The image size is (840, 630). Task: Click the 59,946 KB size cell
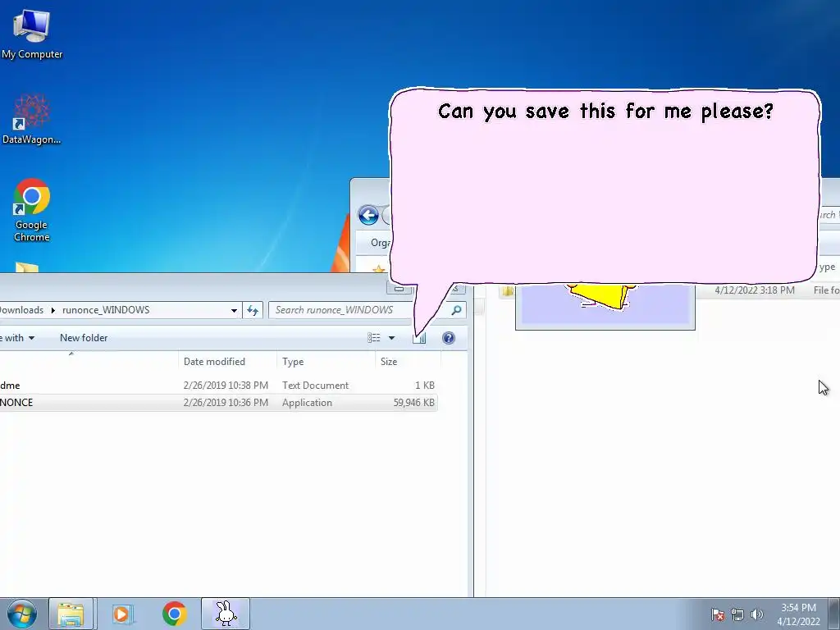click(x=413, y=402)
